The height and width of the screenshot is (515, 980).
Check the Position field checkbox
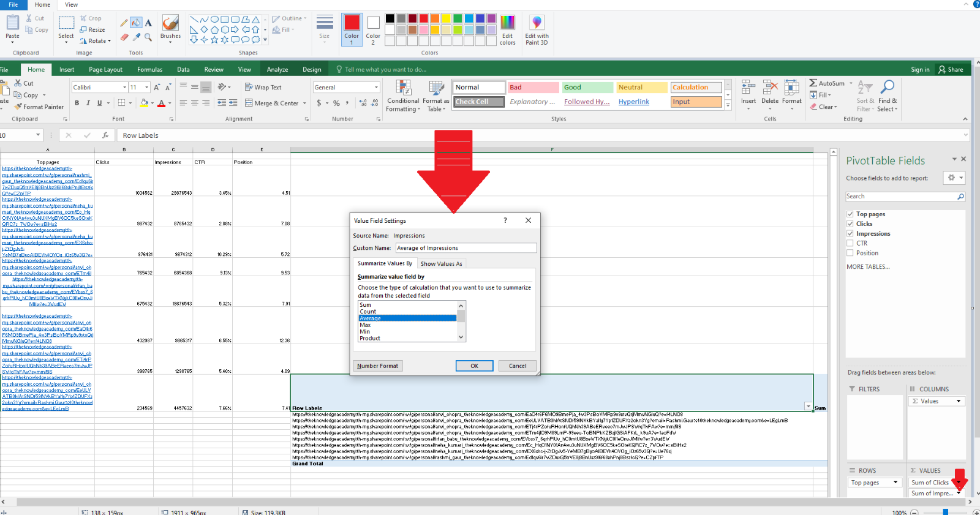pyautogui.click(x=850, y=253)
